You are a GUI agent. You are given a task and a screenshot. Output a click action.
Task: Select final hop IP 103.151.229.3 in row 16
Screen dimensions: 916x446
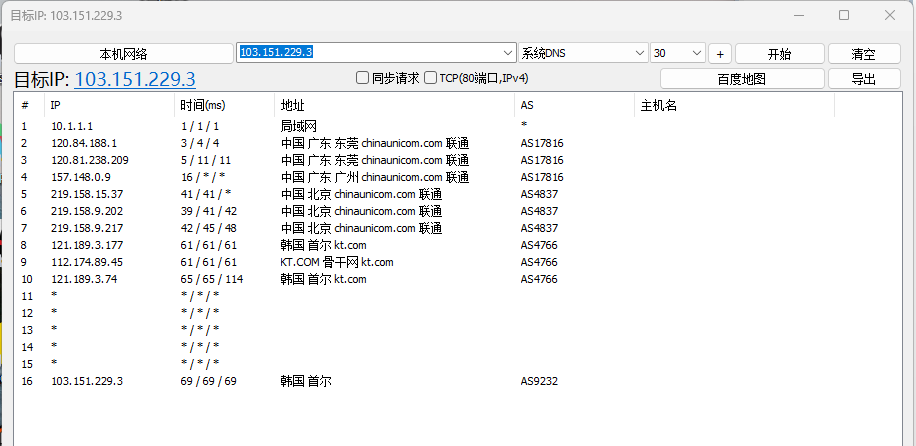[x=87, y=381]
